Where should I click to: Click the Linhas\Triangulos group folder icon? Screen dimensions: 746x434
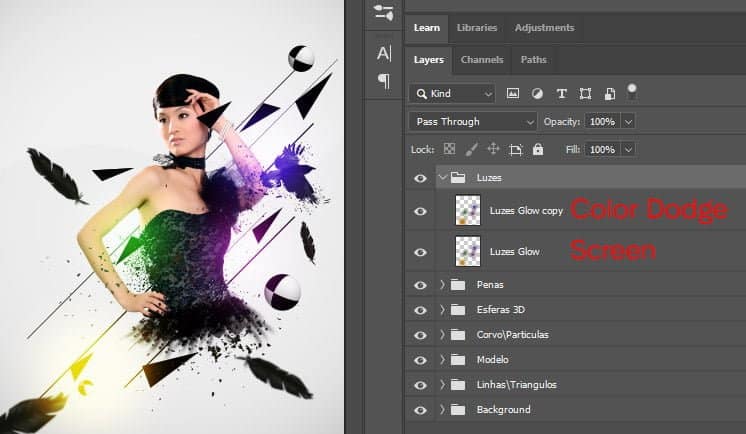click(x=458, y=385)
